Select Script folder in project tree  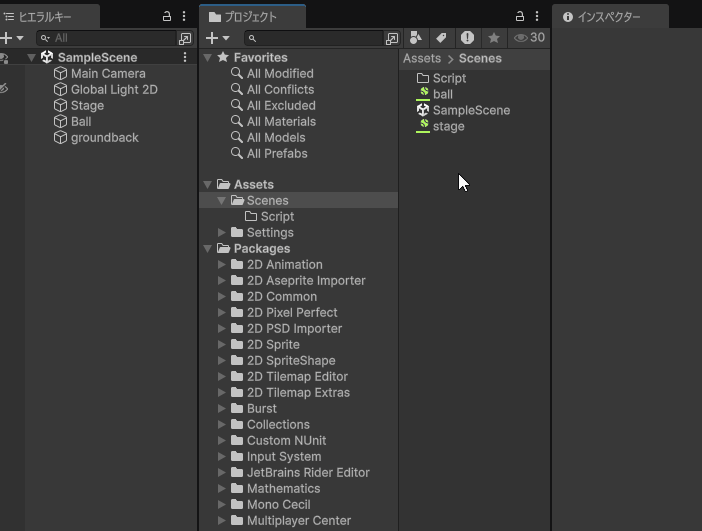point(277,217)
